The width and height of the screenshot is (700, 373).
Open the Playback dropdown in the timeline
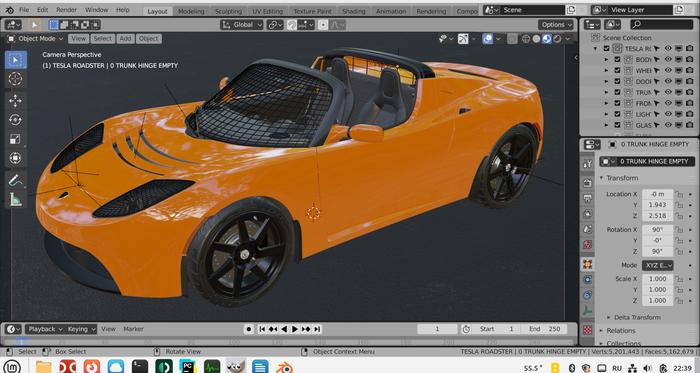45,329
